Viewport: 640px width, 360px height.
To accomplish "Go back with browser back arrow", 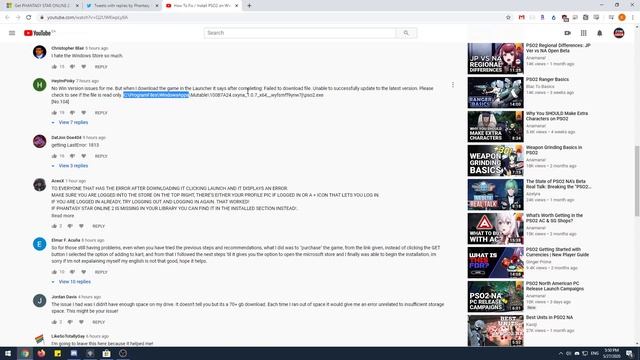I will [x=7, y=18].
